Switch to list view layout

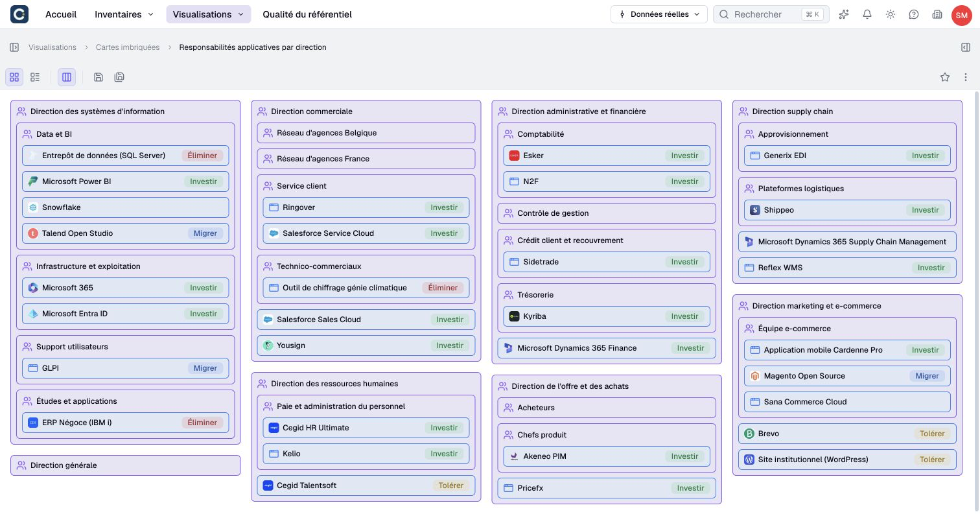[x=35, y=77]
